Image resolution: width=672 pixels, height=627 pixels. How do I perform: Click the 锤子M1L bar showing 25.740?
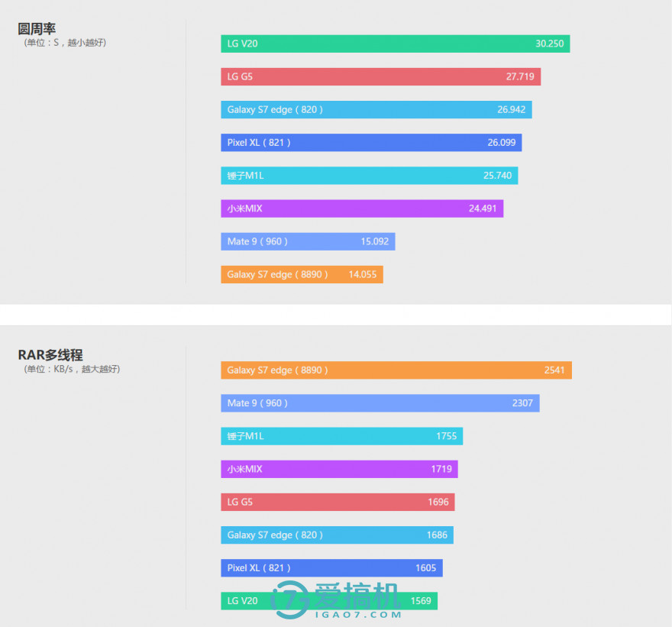pyautogui.click(x=369, y=176)
